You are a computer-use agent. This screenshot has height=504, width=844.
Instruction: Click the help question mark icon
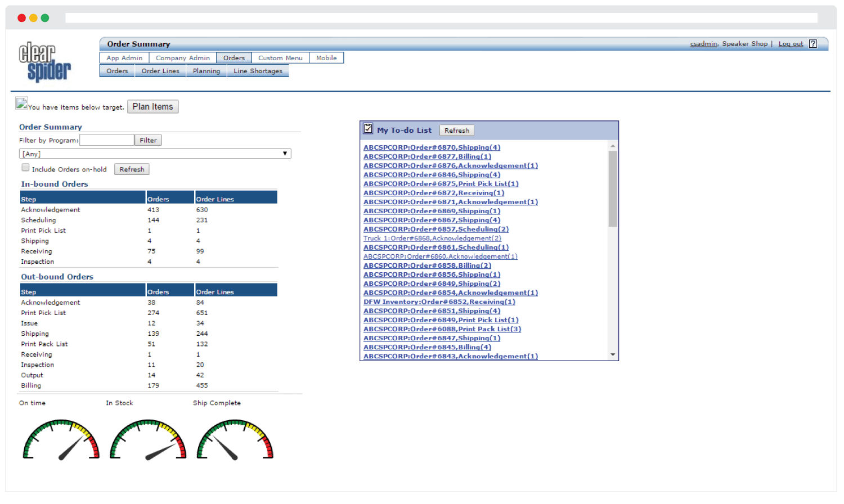812,44
